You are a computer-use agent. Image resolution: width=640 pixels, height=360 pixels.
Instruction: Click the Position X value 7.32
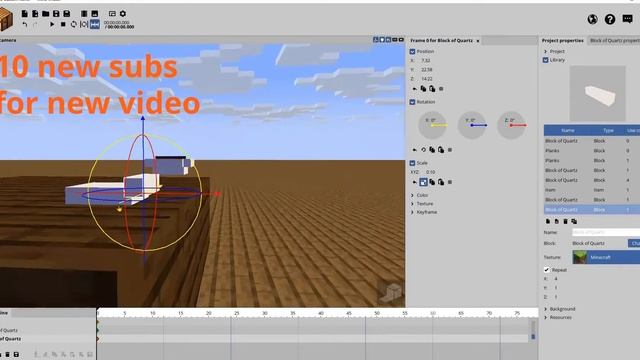[426, 60]
